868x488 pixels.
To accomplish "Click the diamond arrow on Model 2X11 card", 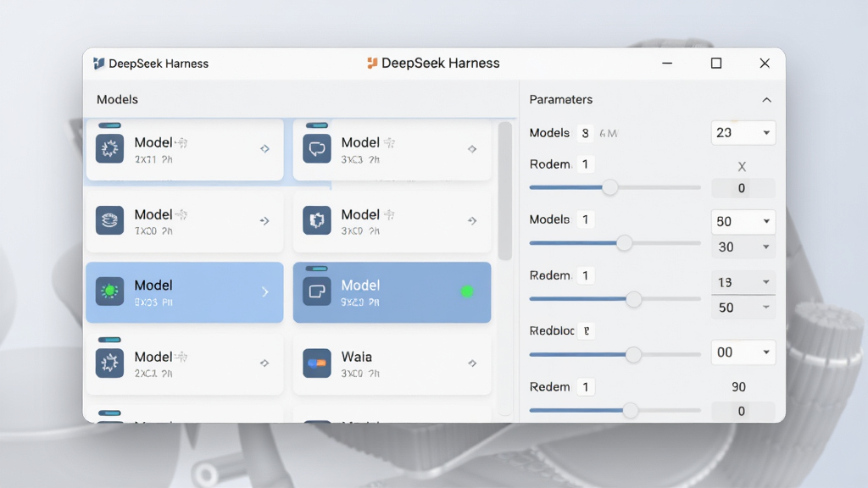I will 264,149.
